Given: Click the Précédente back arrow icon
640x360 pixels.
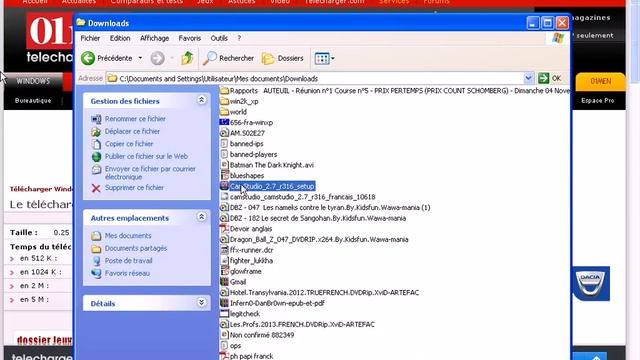Looking at the screenshot, I should tap(88, 58).
